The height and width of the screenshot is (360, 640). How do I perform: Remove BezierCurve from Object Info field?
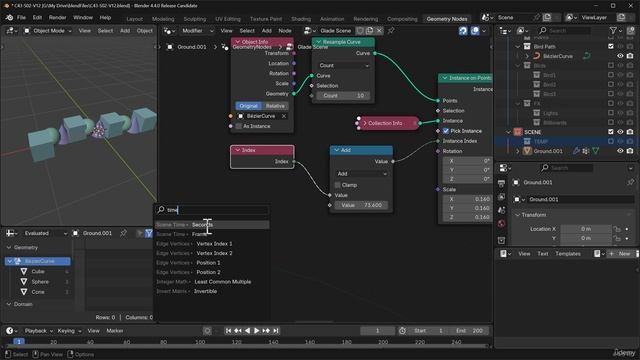point(284,116)
